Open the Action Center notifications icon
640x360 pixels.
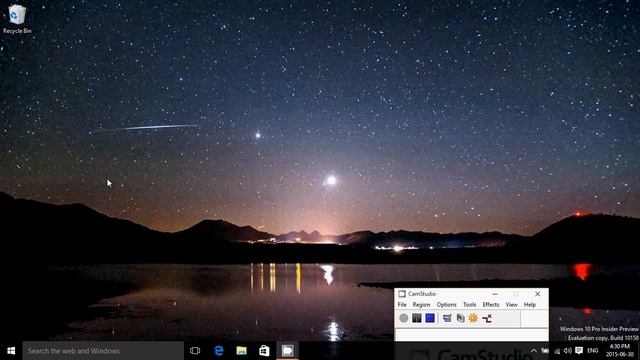[579, 351]
